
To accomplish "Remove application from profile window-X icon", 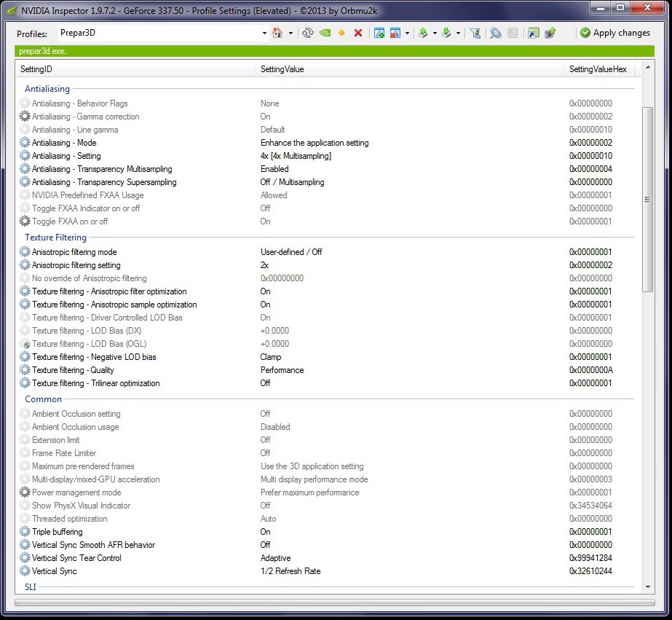I will click(x=395, y=33).
